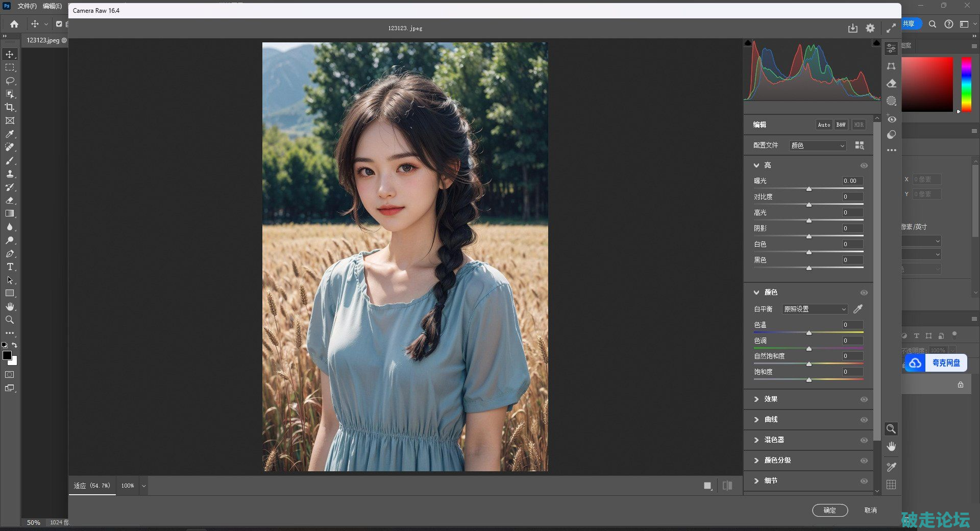Viewport: 980px width, 531px height.
Task: Click the save image download icon
Action: click(852, 29)
